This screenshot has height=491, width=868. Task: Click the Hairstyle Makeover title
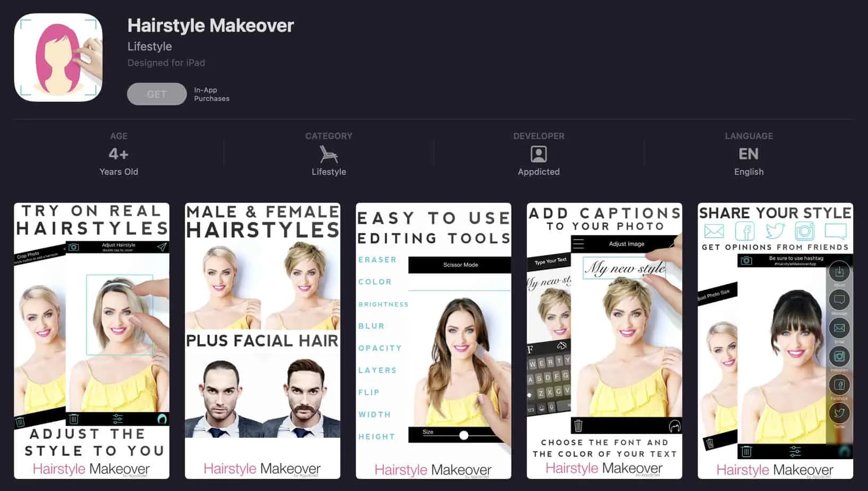tap(210, 26)
